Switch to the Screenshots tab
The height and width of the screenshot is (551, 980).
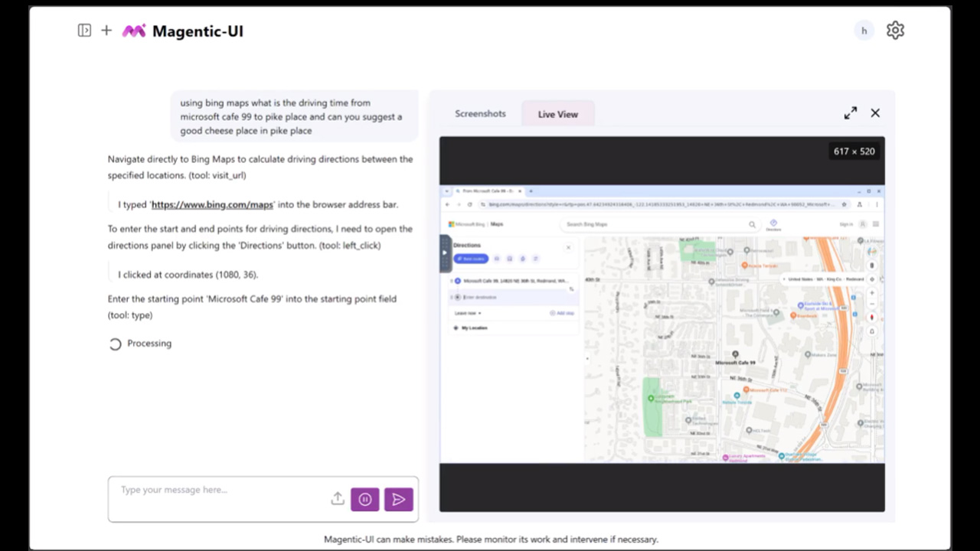pos(480,114)
